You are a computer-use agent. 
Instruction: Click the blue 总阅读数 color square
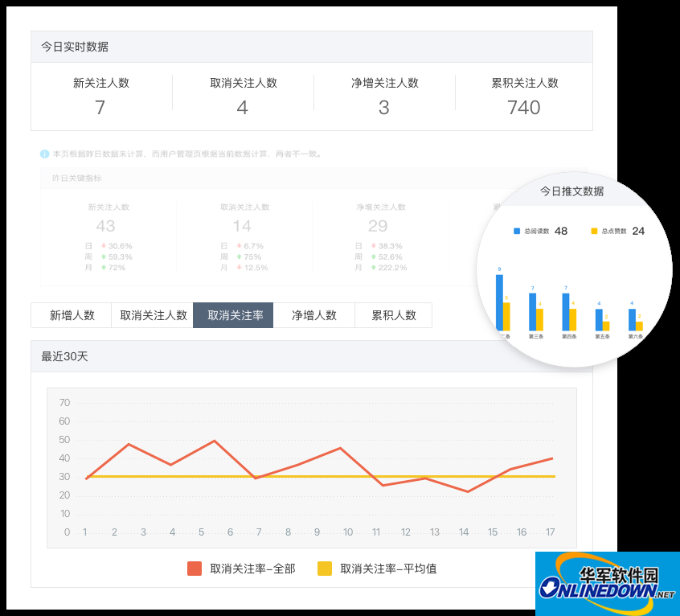pyautogui.click(x=516, y=231)
